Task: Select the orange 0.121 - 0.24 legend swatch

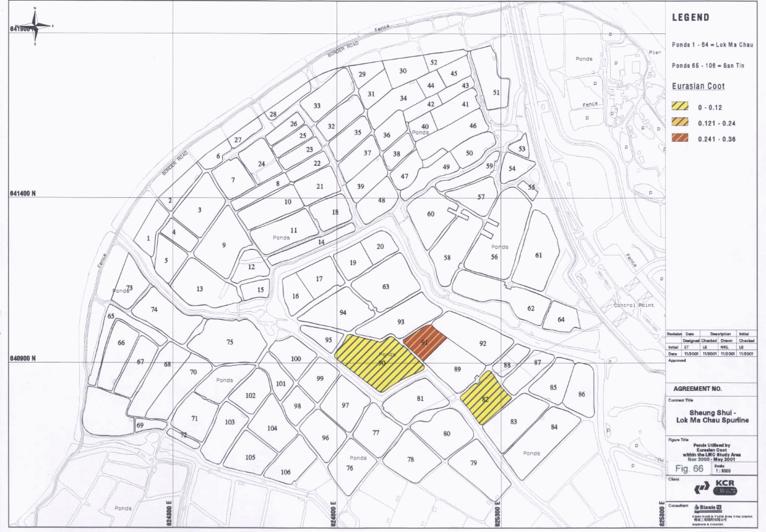Action: pyautogui.click(x=679, y=123)
